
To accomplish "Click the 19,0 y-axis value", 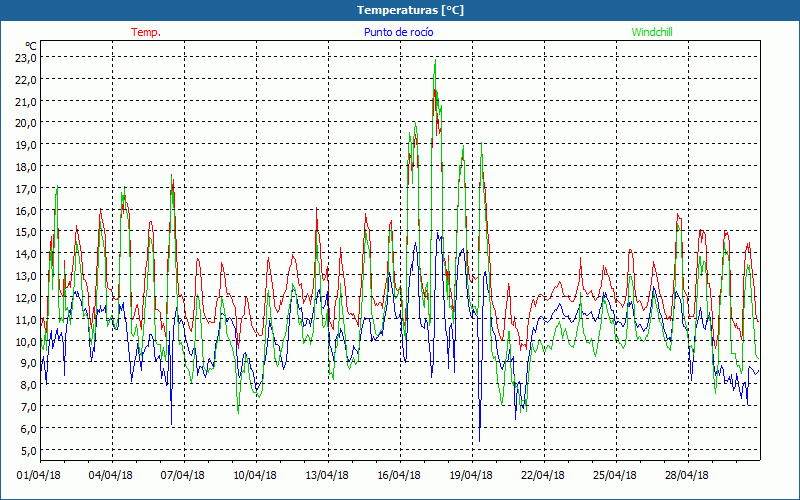I will click(26, 145).
